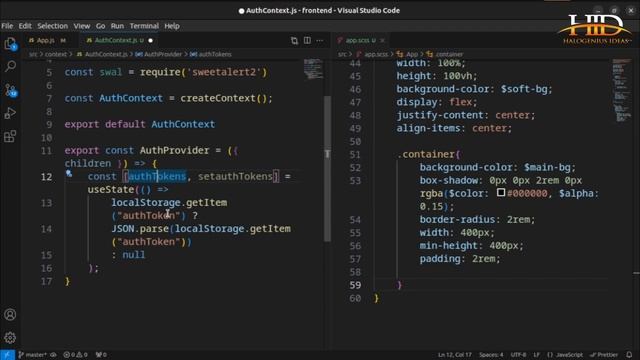Click 'setauthTokens' on line 12

click(x=235, y=176)
